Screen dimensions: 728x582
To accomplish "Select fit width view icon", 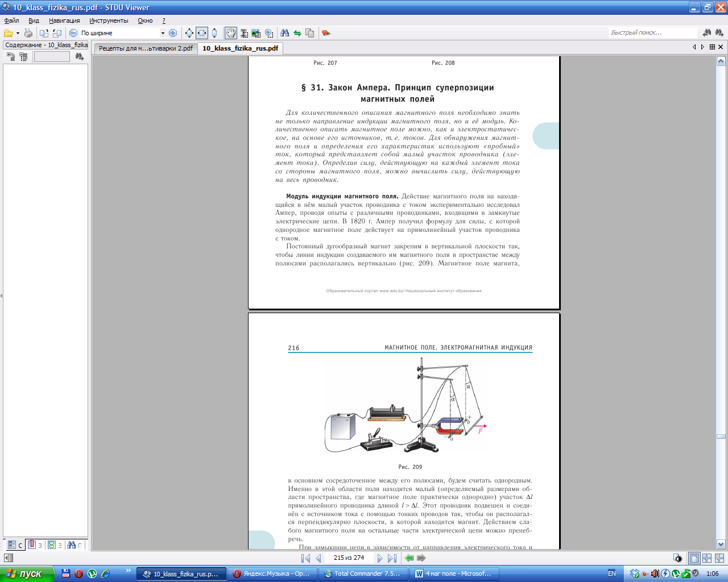I will (x=202, y=33).
